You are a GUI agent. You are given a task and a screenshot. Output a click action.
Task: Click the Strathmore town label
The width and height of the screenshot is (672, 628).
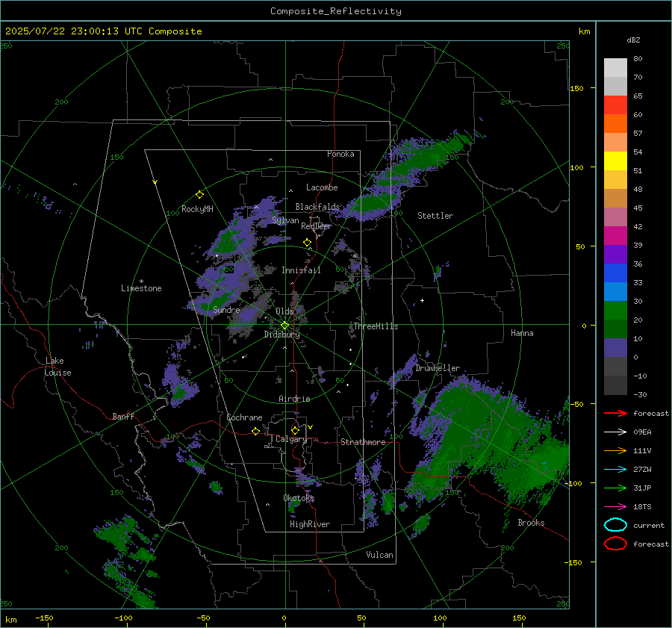363,442
